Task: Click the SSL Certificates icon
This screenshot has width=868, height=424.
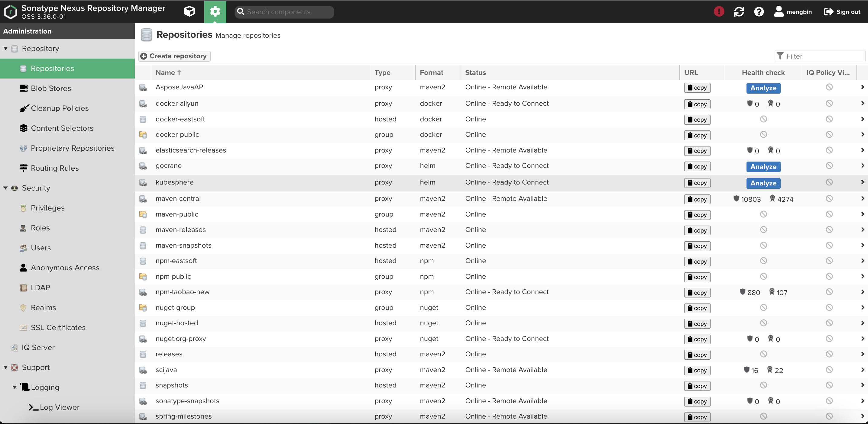Action: click(x=23, y=327)
